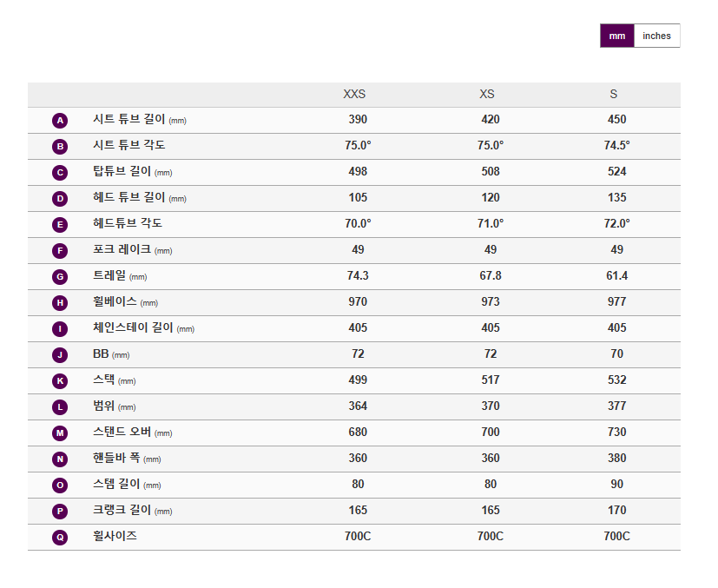Image resolution: width=718 pixels, height=588 pixels.
Task: Select the 364 reach value
Action: click(358, 406)
